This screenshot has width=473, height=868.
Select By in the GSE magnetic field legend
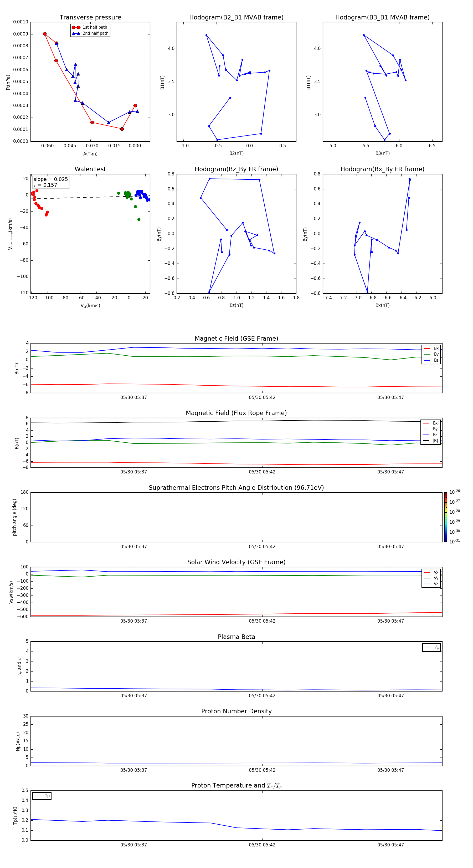coord(431,354)
